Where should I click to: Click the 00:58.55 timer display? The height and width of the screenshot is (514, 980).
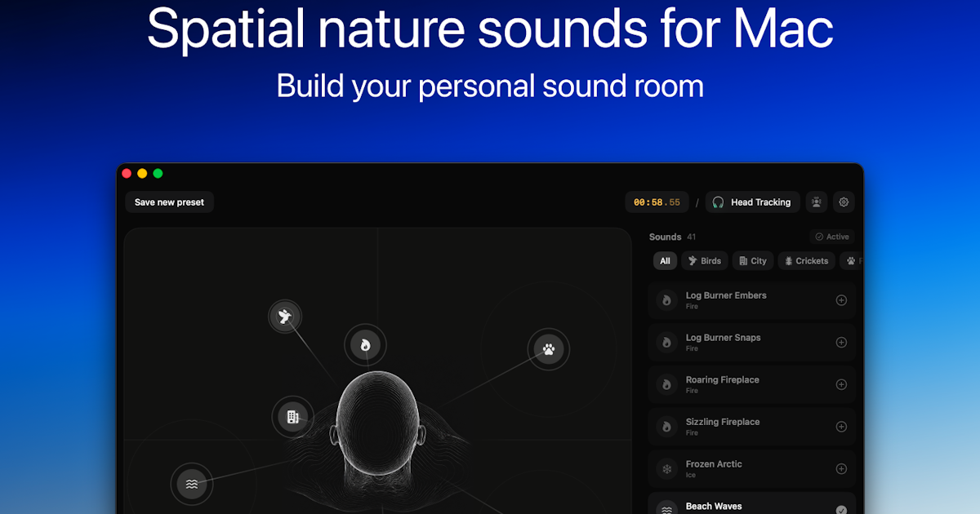[657, 202]
